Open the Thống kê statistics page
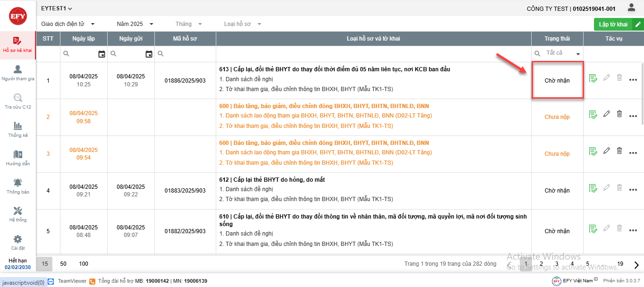 tap(18, 129)
